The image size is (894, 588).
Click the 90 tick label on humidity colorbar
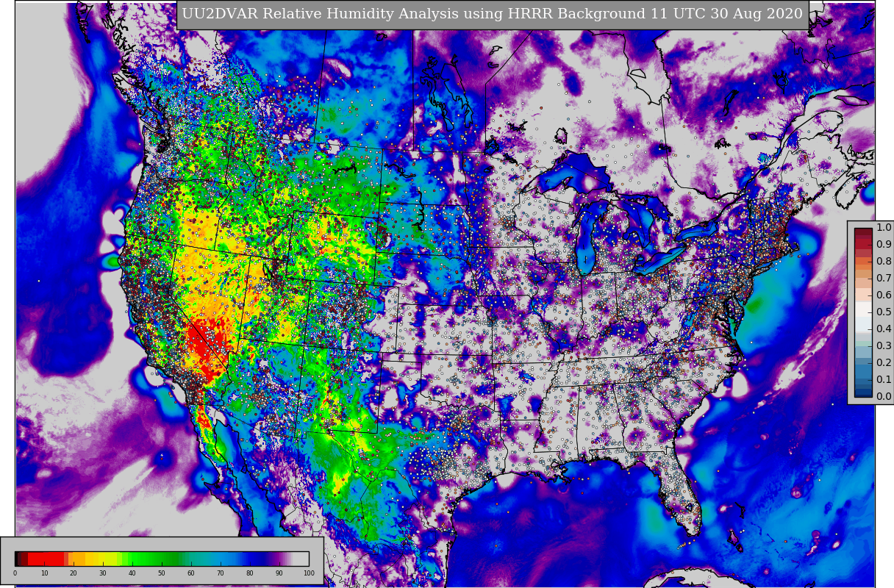pos(279,573)
